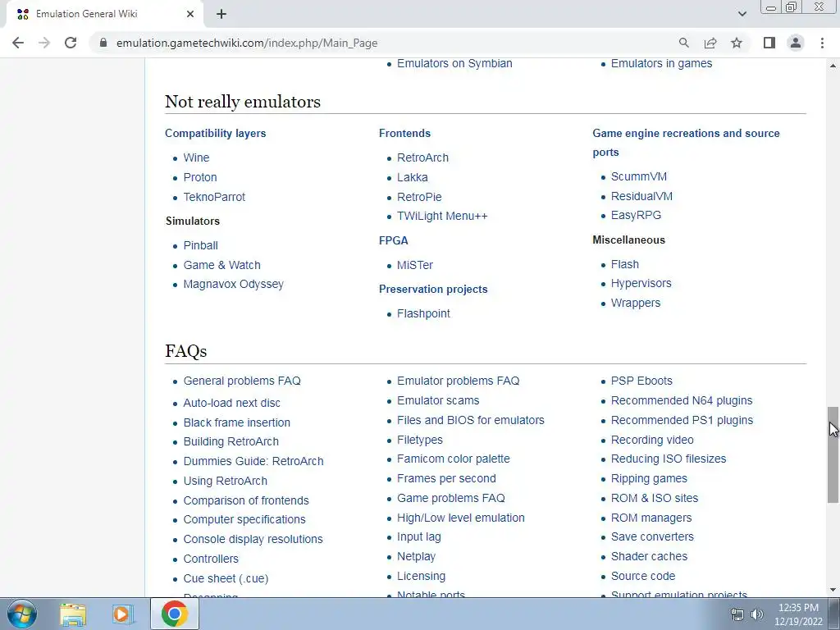Bookmark this page with the star icon
The image size is (840, 630).
737,43
